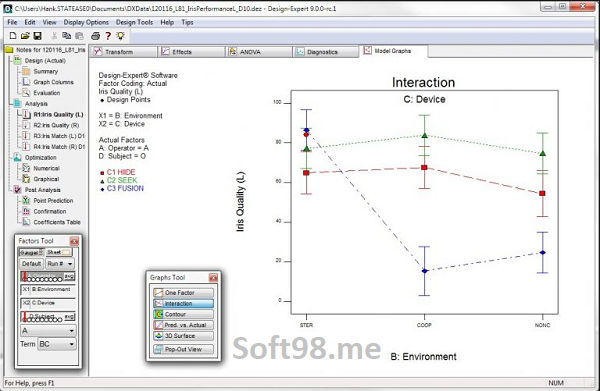Screen dimensions: 600x391
Task: Toggle avg for the D:Subject gauge
Action: (69, 316)
